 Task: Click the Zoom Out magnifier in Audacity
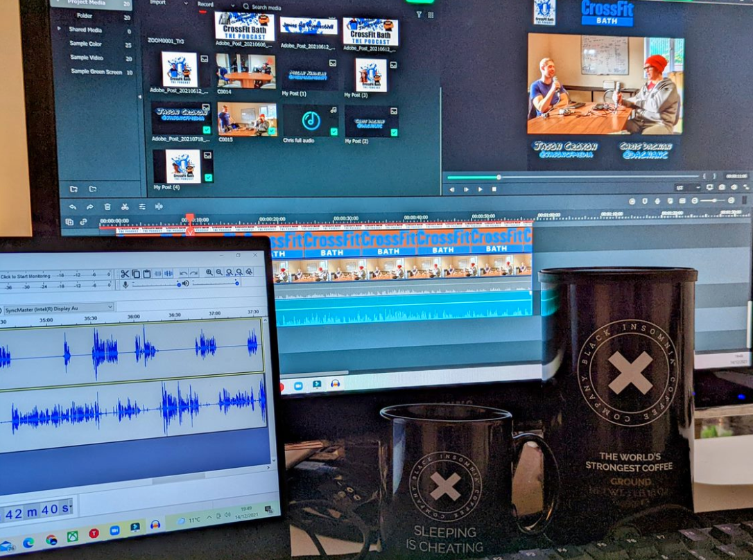pos(219,272)
